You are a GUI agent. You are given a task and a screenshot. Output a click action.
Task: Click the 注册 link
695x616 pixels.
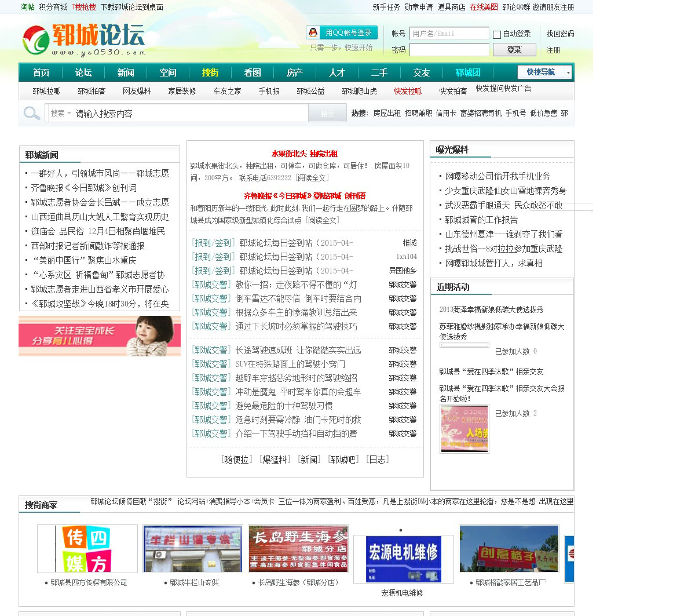pyautogui.click(x=553, y=50)
